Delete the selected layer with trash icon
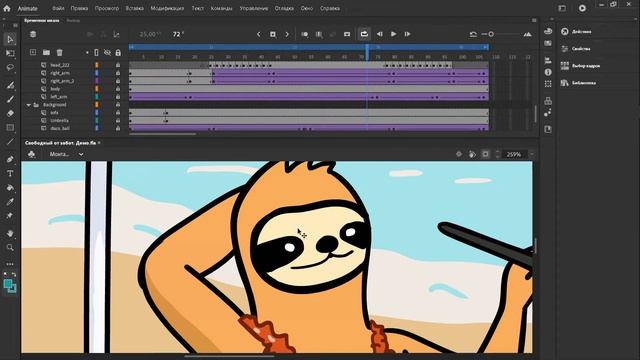640x360 pixels. pyautogui.click(x=60, y=52)
